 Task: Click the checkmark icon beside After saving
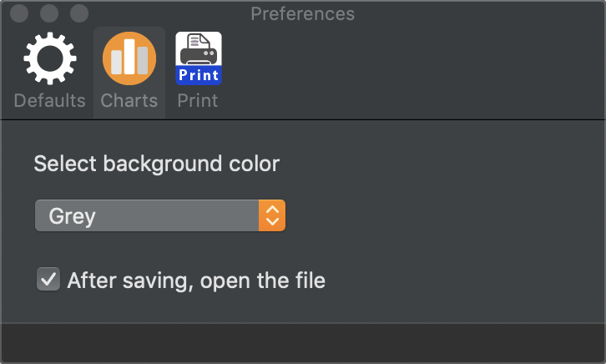coord(48,280)
